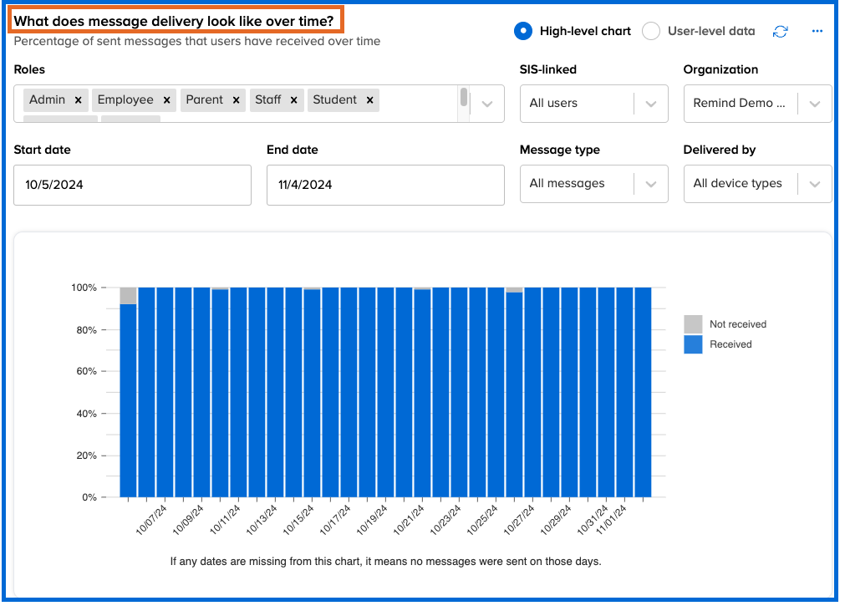Click the first bar's gray not-received segment
The width and height of the screenshot is (845, 616).
pos(128,295)
